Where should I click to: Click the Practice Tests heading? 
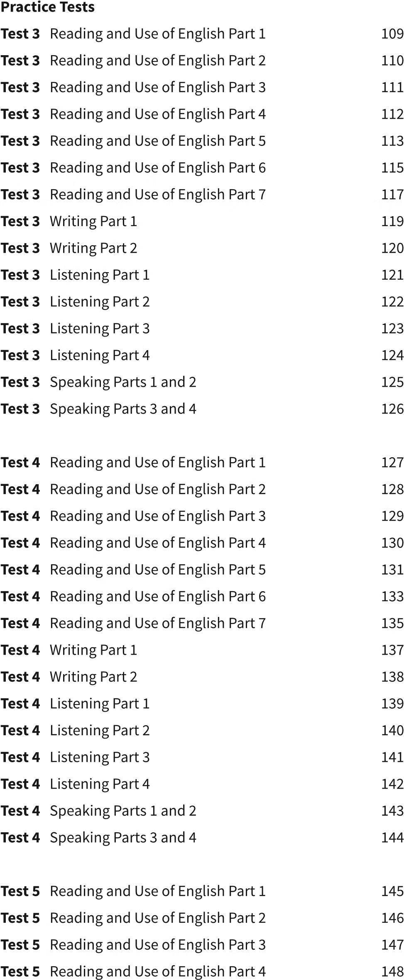point(48,7)
